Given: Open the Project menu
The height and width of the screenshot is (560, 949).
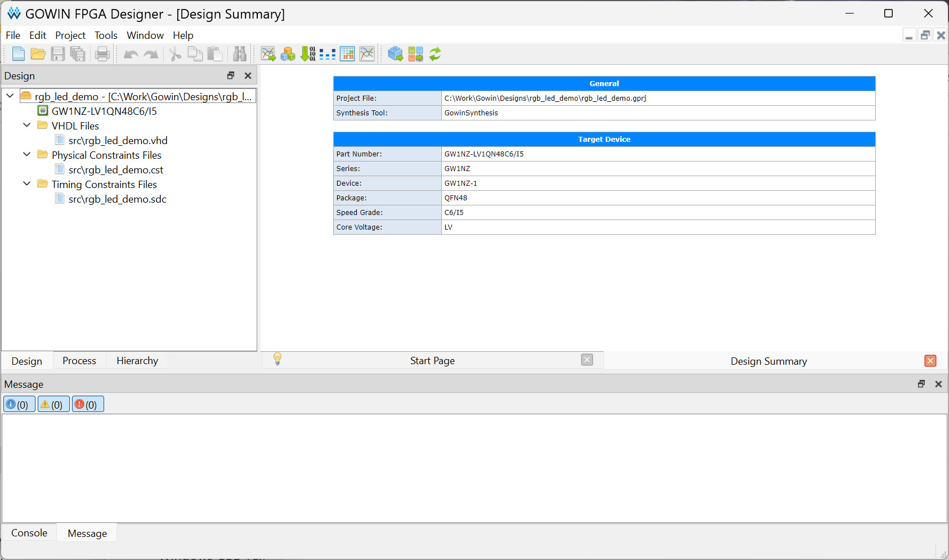Looking at the screenshot, I should 70,35.
